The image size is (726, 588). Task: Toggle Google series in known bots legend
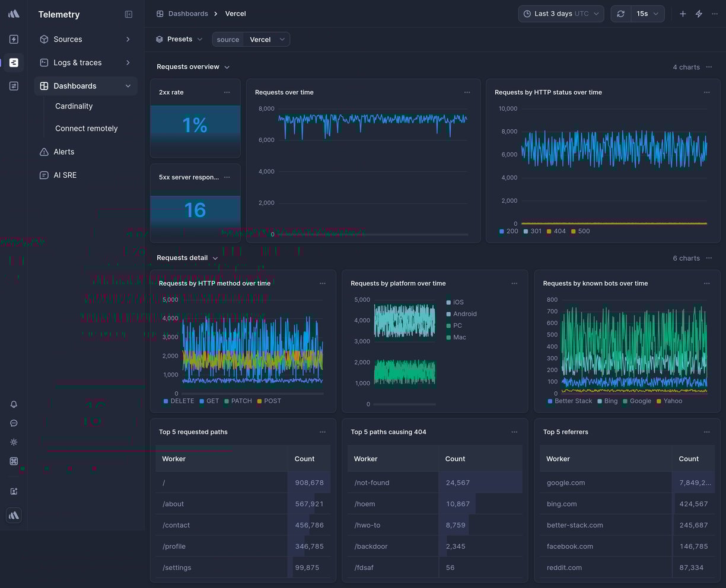tap(636, 401)
